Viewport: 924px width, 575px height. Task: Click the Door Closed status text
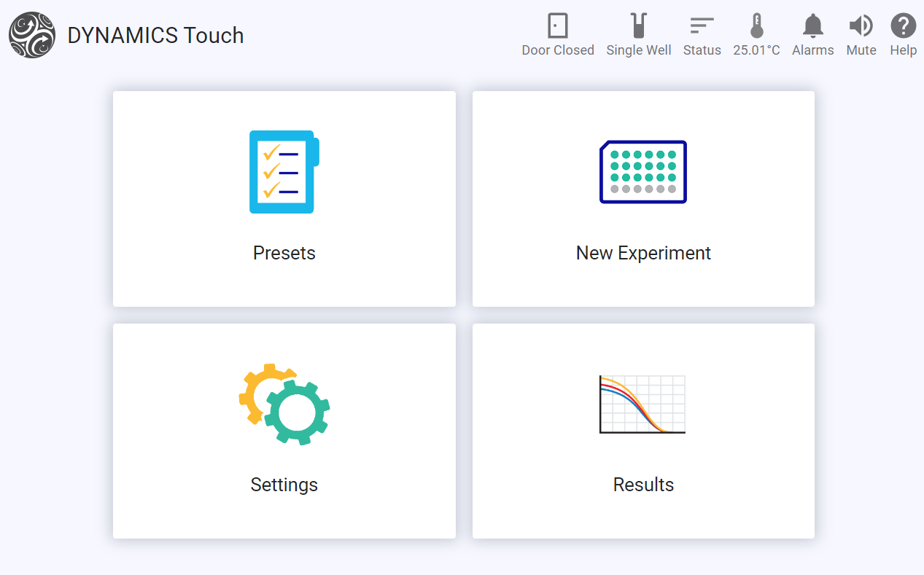pos(558,50)
